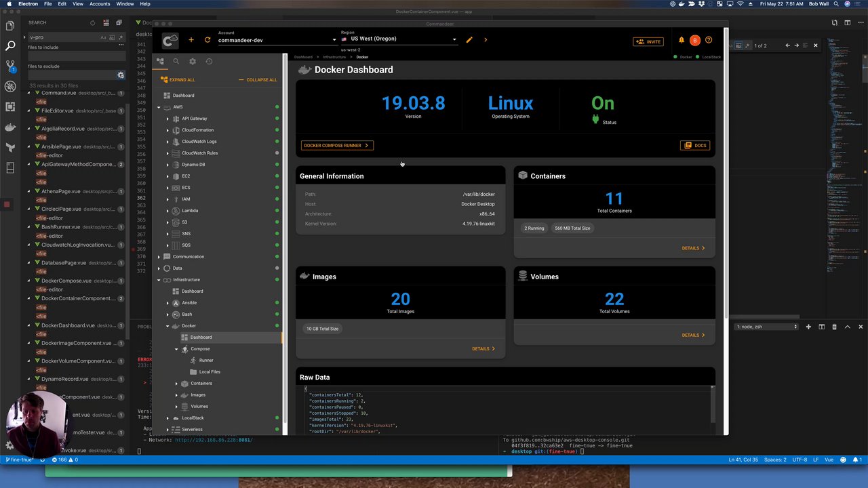Image resolution: width=868 pixels, height=488 pixels.
Task: Click the plus add account icon
Action: pyautogui.click(x=191, y=40)
